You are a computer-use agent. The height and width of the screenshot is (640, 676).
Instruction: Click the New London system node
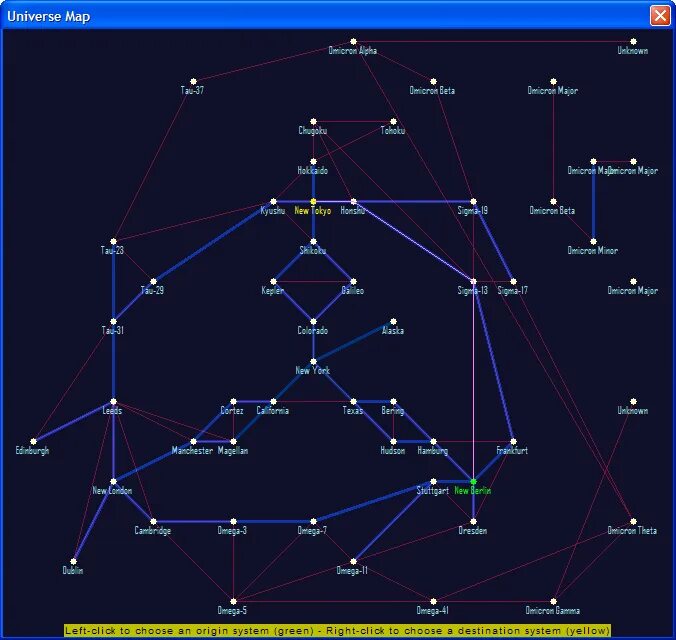[113, 481]
